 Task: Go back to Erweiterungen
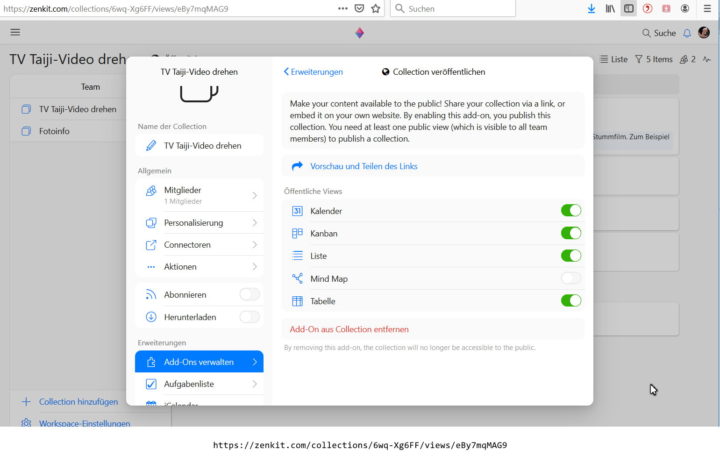313,72
